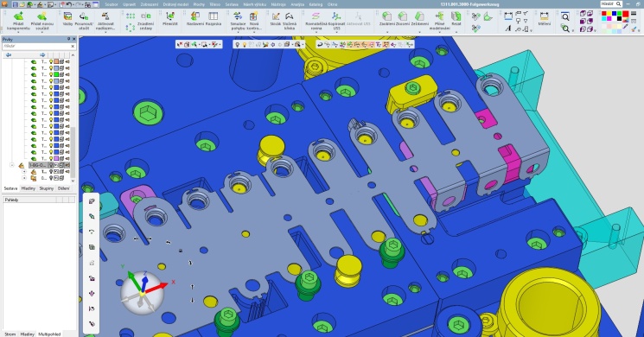Switch to the Skupiny tab
The height and width of the screenshot is (337, 644).
(x=47, y=188)
